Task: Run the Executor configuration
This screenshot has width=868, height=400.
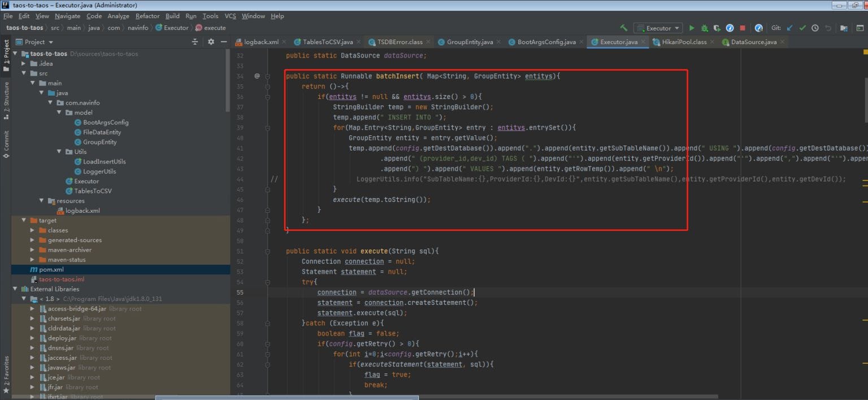Action: 692,28
